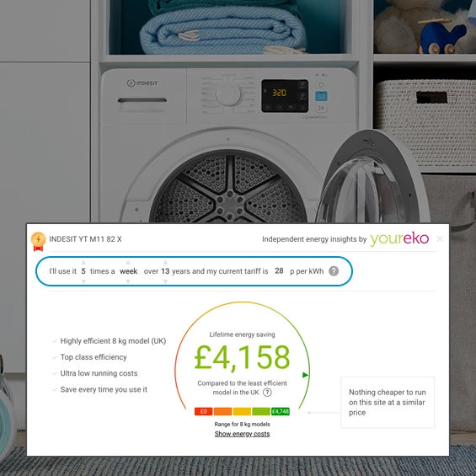Click the youreko logo
The height and width of the screenshot is (476, 476).
(399, 239)
